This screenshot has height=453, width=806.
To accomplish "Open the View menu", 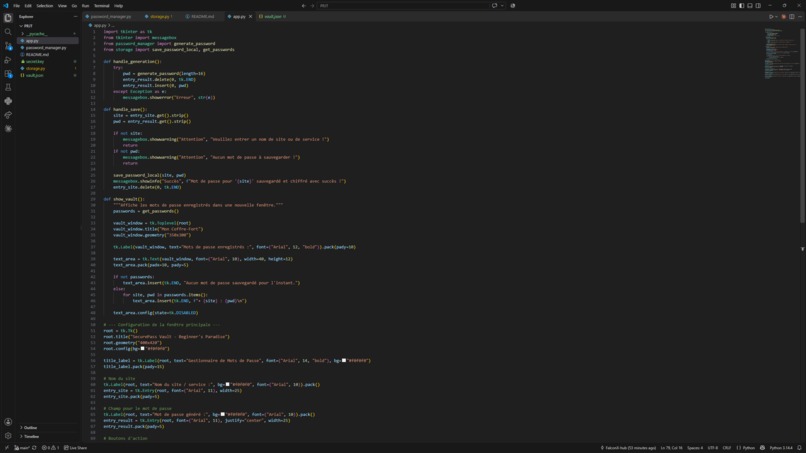I will (62, 6).
